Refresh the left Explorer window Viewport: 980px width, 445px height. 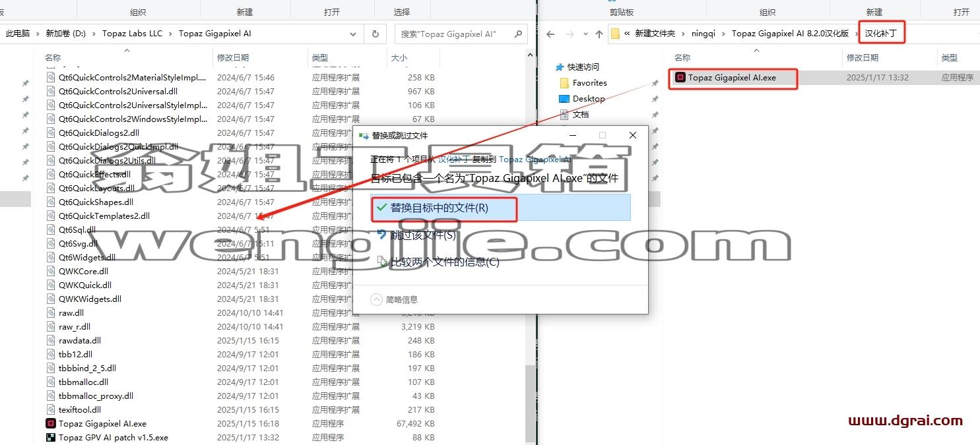[376, 34]
